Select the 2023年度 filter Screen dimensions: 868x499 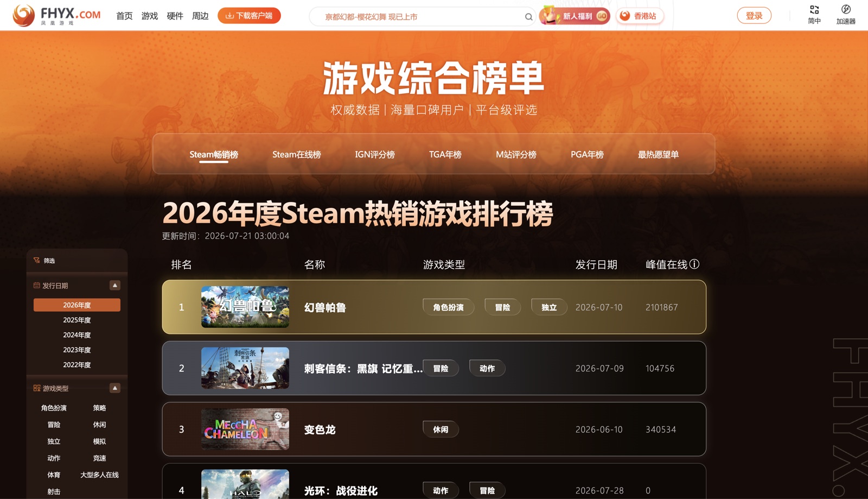click(x=77, y=350)
